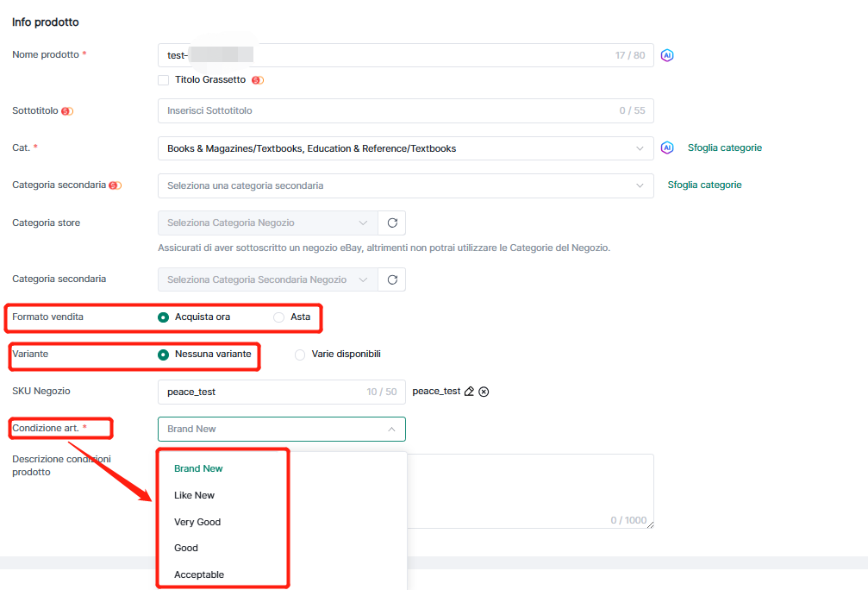Click the AI icon beside product name field
The height and width of the screenshot is (590, 868).
coord(667,55)
